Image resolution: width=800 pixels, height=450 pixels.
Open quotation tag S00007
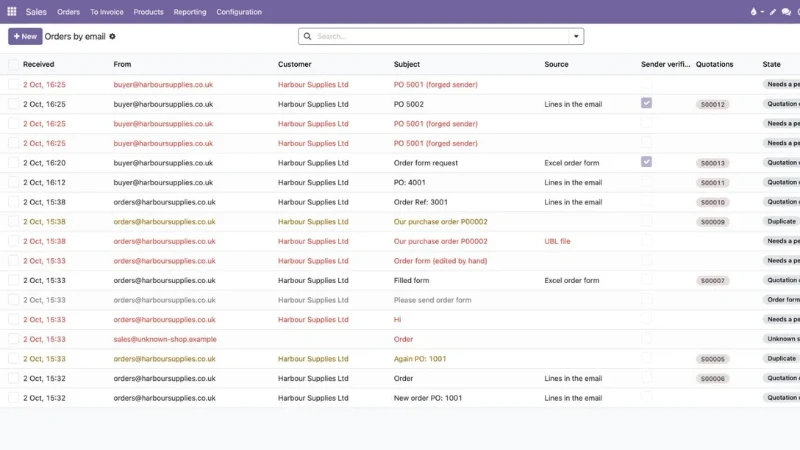(x=712, y=281)
